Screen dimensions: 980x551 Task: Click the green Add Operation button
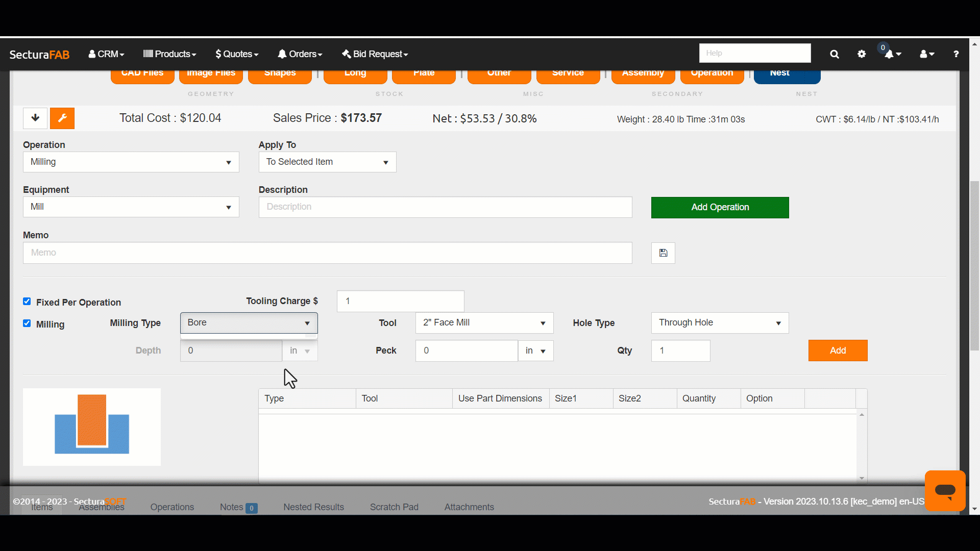(x=720, y=208)
